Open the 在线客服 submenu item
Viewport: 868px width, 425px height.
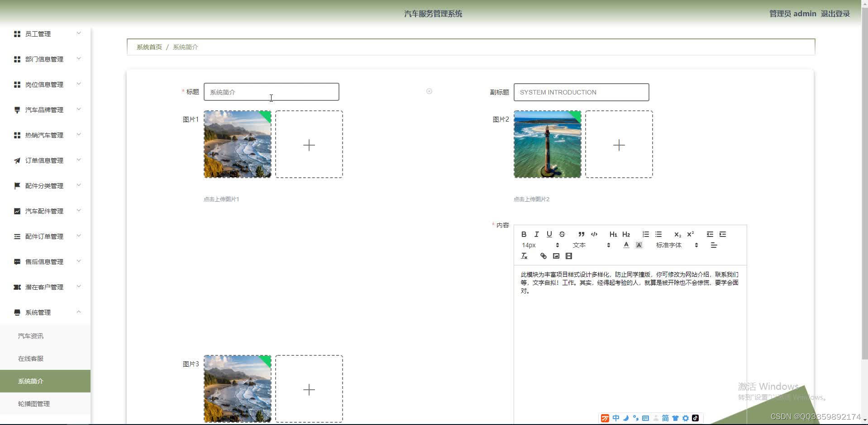pos(45,359)
